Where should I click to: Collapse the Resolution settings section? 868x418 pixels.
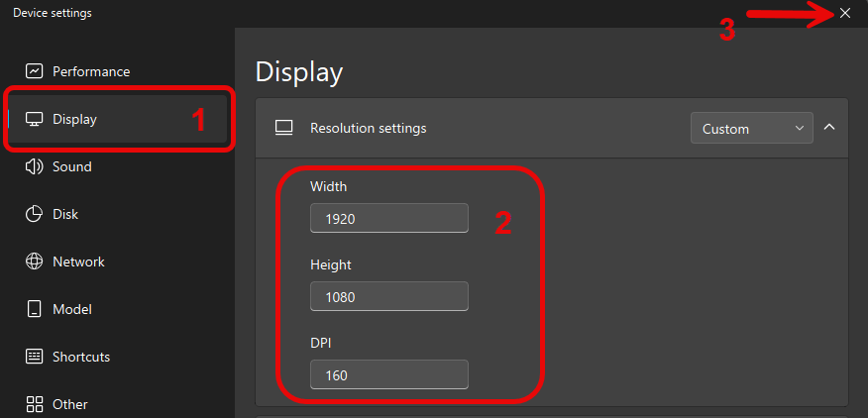tap(829, 128)
